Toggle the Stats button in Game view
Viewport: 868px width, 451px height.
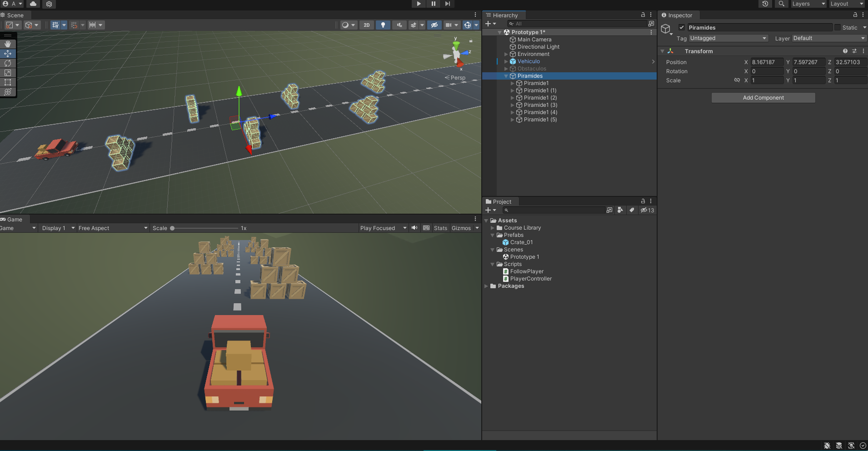point(440,228)
